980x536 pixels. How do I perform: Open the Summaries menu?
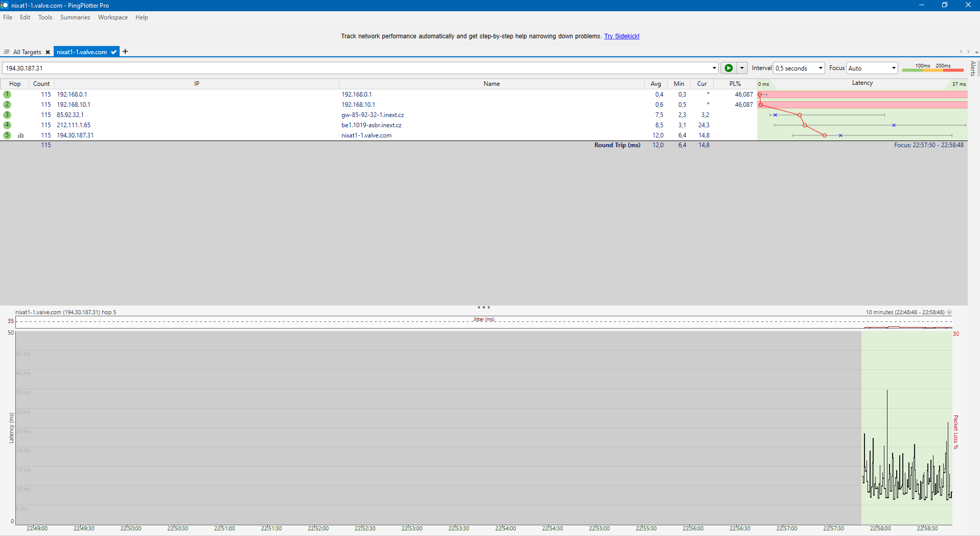click(x=75, y=17)
